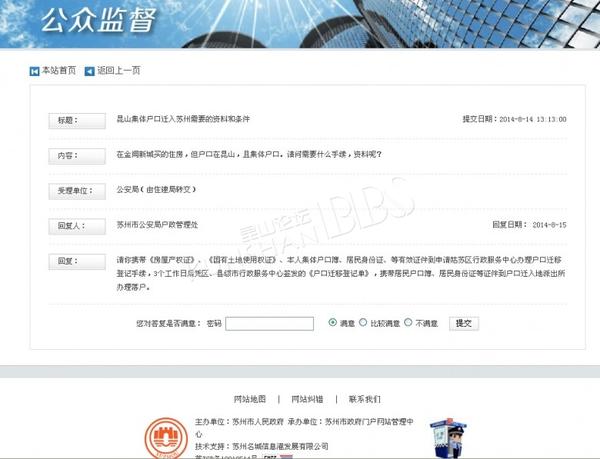Go back via 返回上一页 link
This screenshot has height=459, width=600.
pyautogui.click(x=118, y=71)
